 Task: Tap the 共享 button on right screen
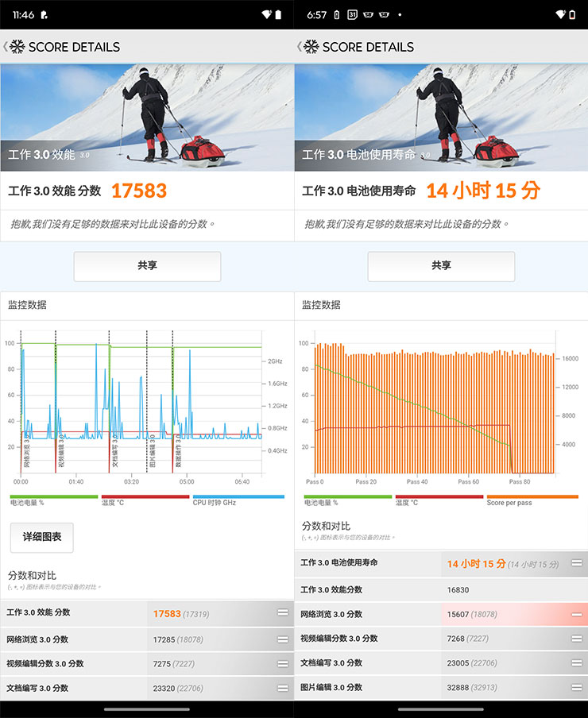pos(441,266)
